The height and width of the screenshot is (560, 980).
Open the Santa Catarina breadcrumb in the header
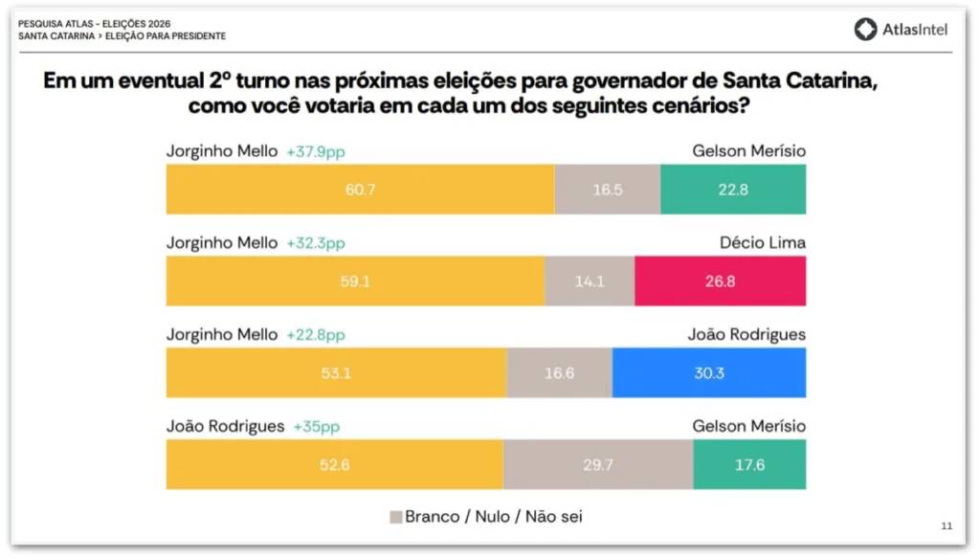pyautogui.click(x=56, y=36)
